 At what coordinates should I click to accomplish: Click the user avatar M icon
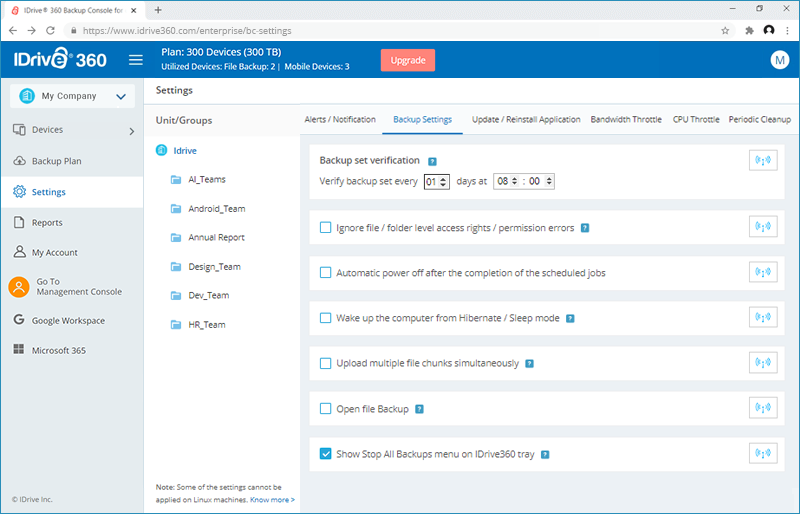pos(780,60)
